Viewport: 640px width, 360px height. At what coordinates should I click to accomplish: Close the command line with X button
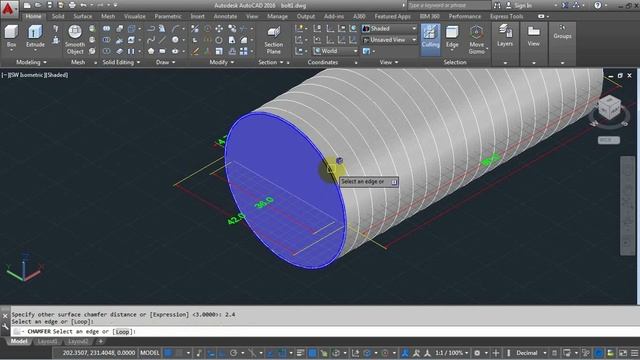tap(5, 316)
